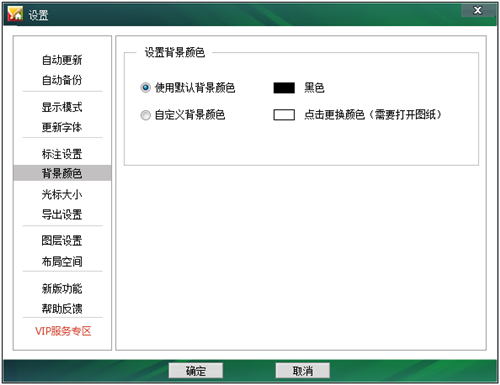Cancel with the 取消 button
Image resolution: width=500 pixels, height=385 pixels.
click(303, 371)
